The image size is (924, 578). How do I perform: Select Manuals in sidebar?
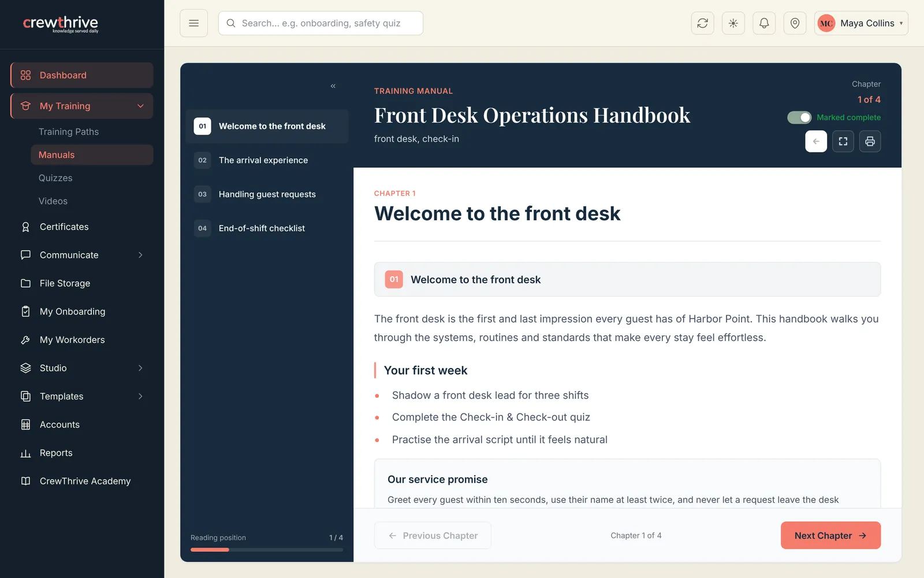pos(92,155)
